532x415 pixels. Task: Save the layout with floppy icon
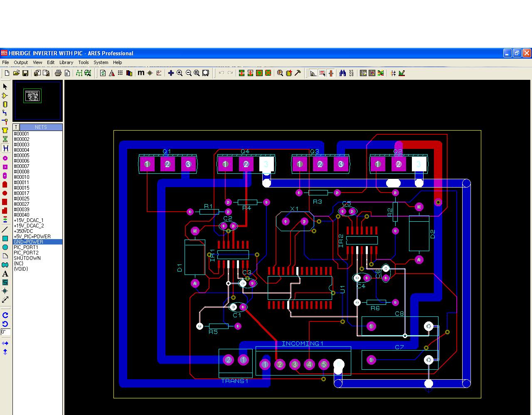25,73
